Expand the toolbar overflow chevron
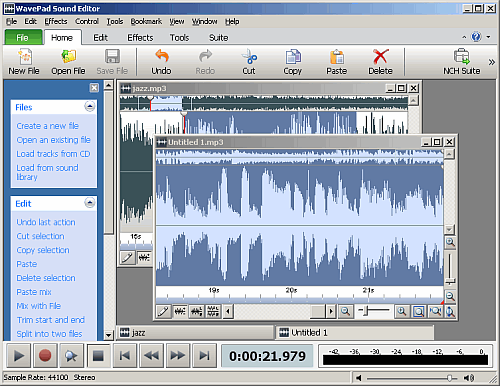Viewport: 500px width, 386px height. [x=492, y=62]
